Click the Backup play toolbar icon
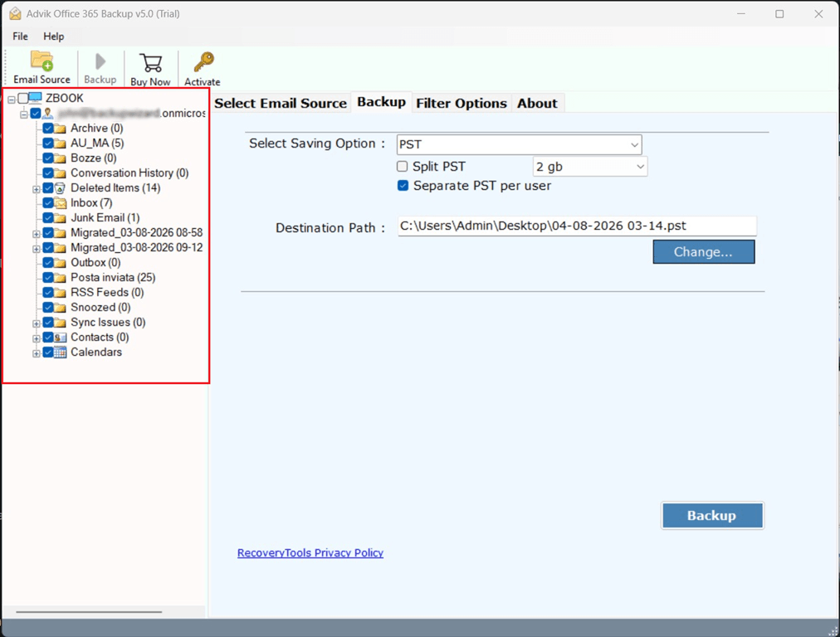This screenshot has height=637, width=840. [x=100, y=61]
